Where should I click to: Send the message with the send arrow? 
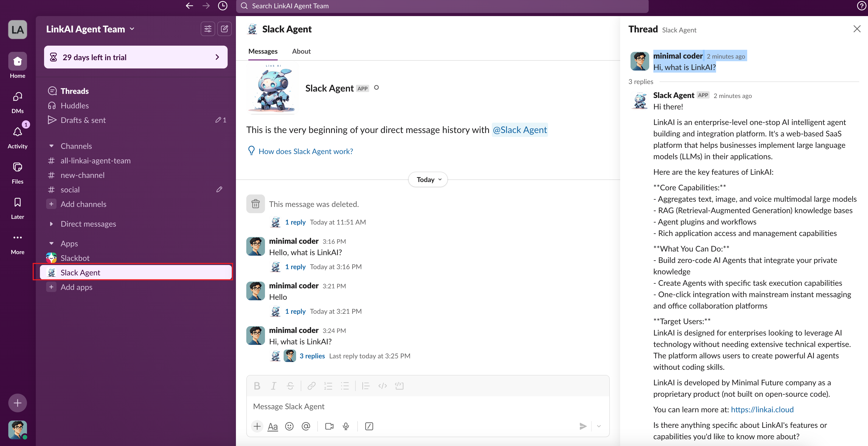(x=583, y=427)
